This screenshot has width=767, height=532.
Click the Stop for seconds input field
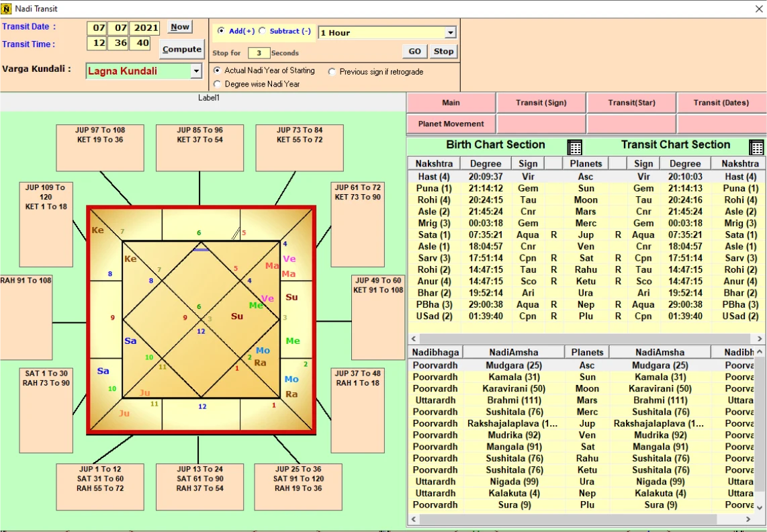(259, 53)
